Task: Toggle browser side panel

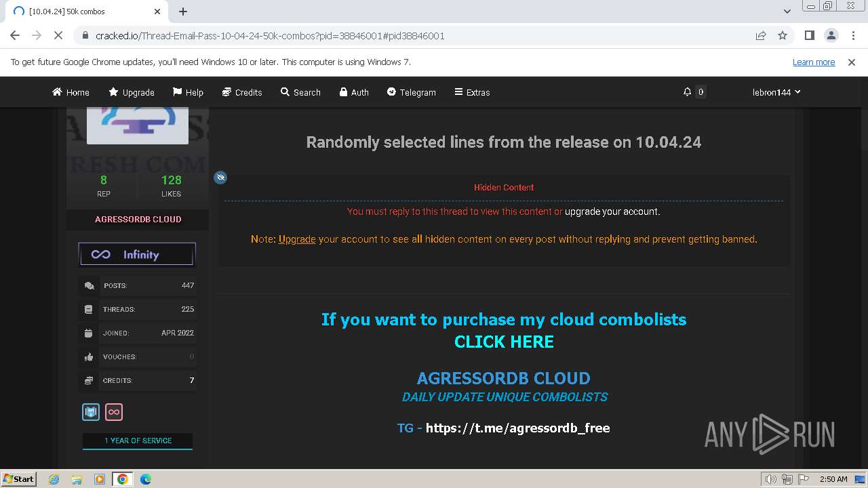Action: (x=809, y=36)
